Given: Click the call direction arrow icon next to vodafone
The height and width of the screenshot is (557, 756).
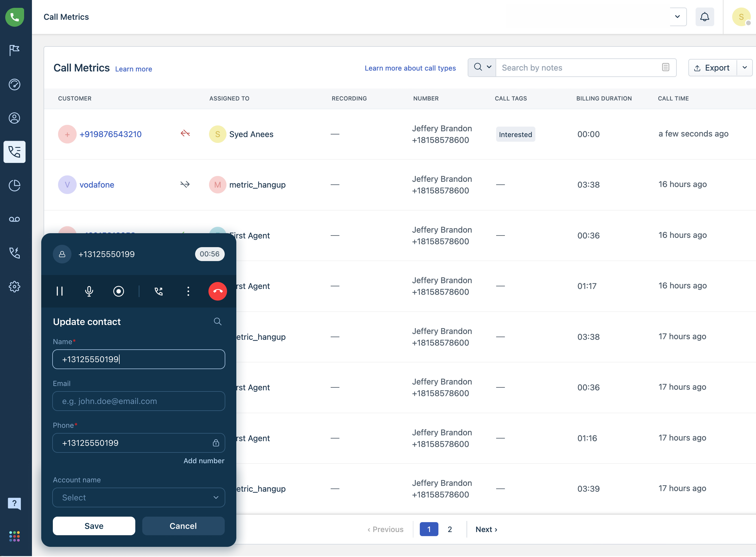Looking at the screenshot, I should coord(185,184).
